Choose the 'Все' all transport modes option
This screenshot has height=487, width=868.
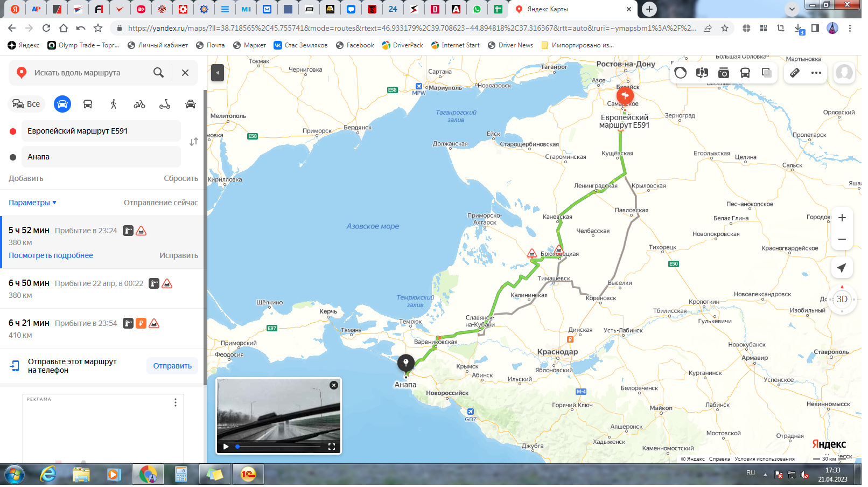pos(26,104)
